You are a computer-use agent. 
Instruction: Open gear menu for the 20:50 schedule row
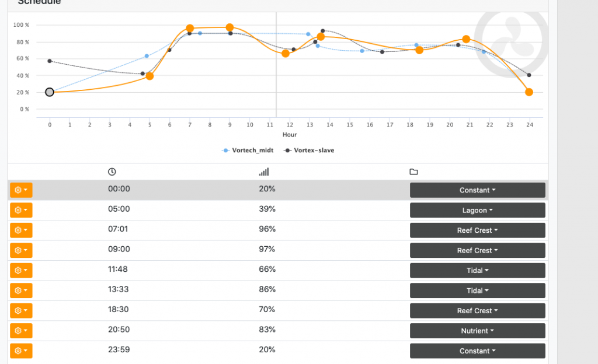coord(21,331)
